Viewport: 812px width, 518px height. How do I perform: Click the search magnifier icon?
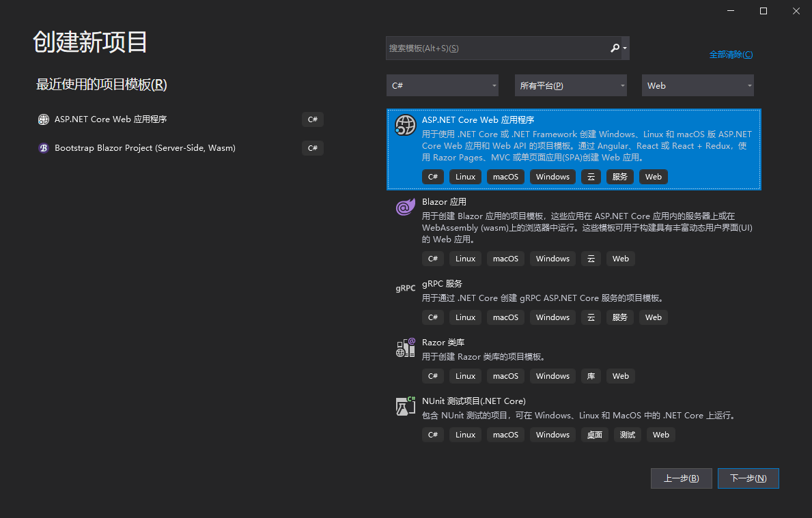(615, 48)
